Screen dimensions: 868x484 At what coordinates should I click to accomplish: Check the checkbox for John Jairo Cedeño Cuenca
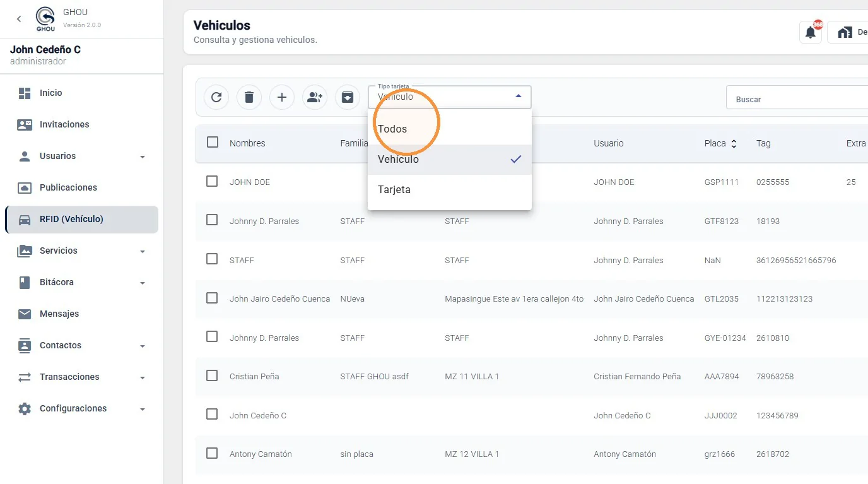pos(212,298)
